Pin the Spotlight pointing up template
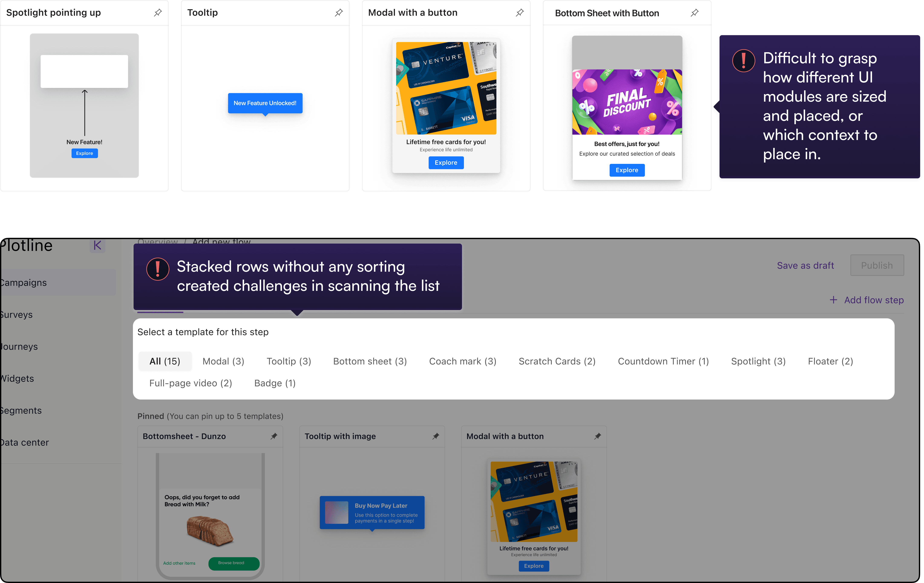The image size is (924, 583). (158, 13)
